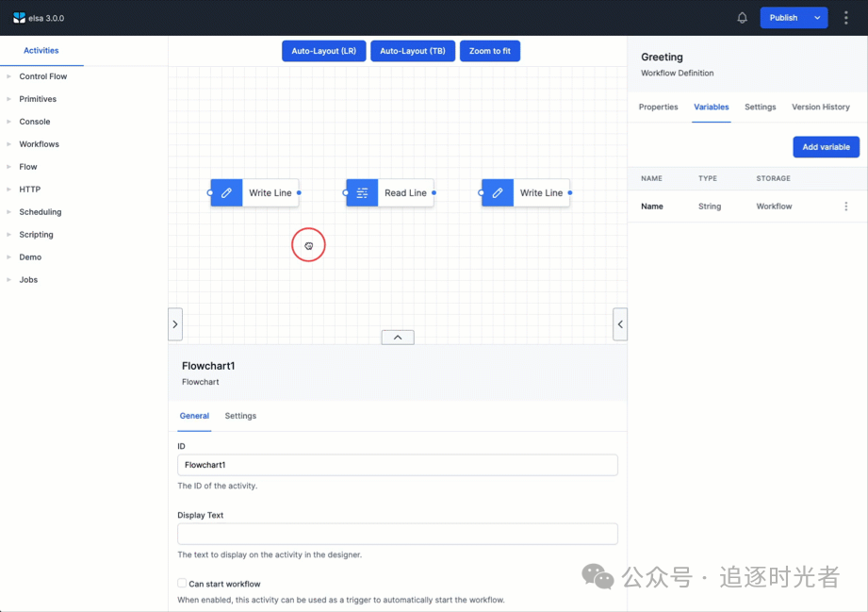This screenshot has height=612, width=868.
Task: Open the workflow Settings tab
Action: point(760,107)
